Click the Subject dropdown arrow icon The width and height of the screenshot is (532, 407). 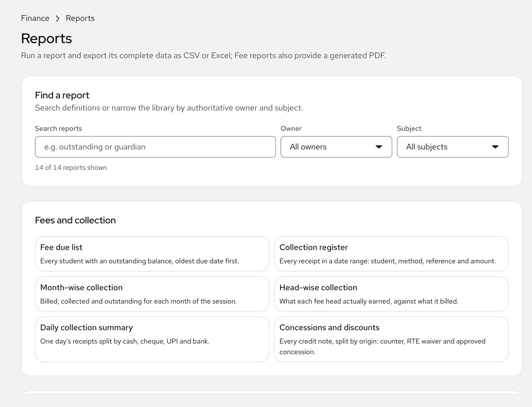point(495,147)
